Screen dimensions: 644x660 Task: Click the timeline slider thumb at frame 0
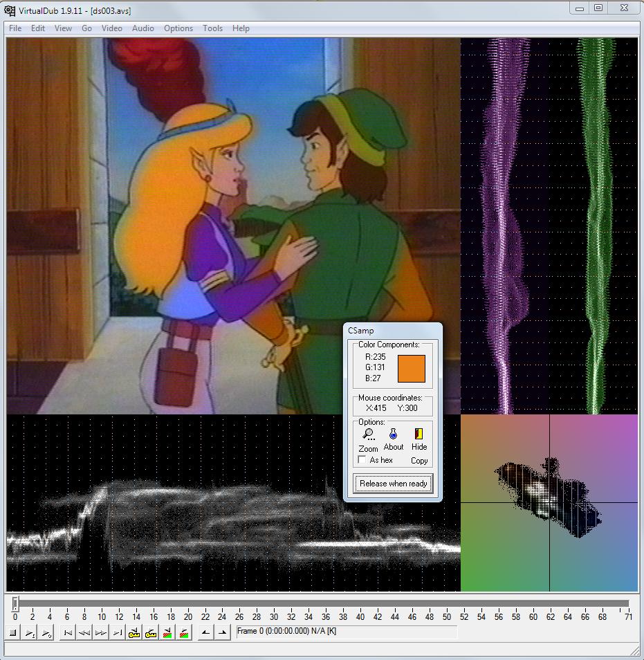coord(15,603)
